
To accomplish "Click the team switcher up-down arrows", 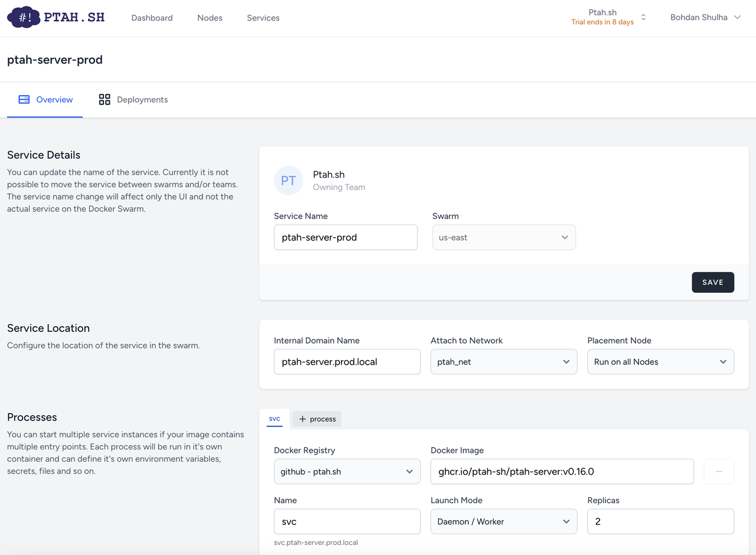I will [x=643, y=18].
